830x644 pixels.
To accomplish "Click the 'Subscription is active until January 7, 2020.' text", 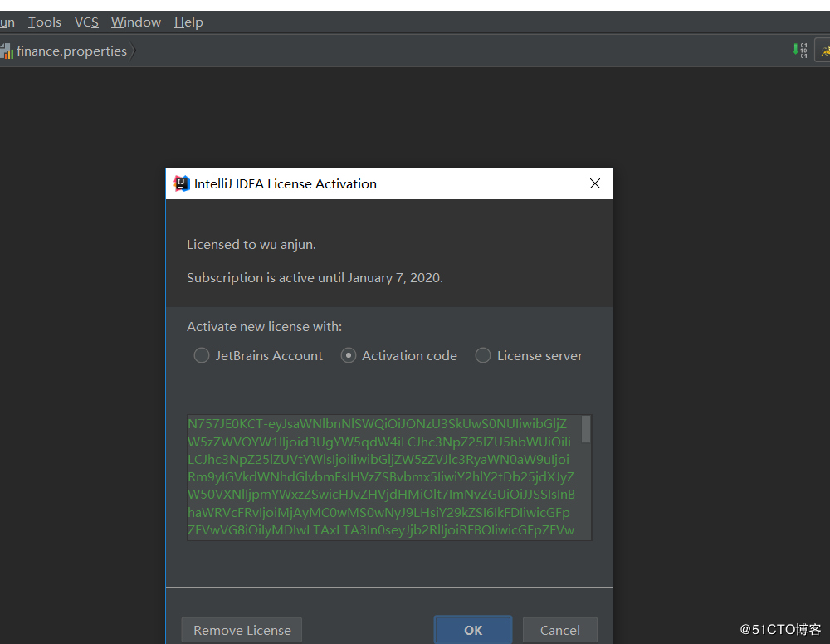I will 315,278.
